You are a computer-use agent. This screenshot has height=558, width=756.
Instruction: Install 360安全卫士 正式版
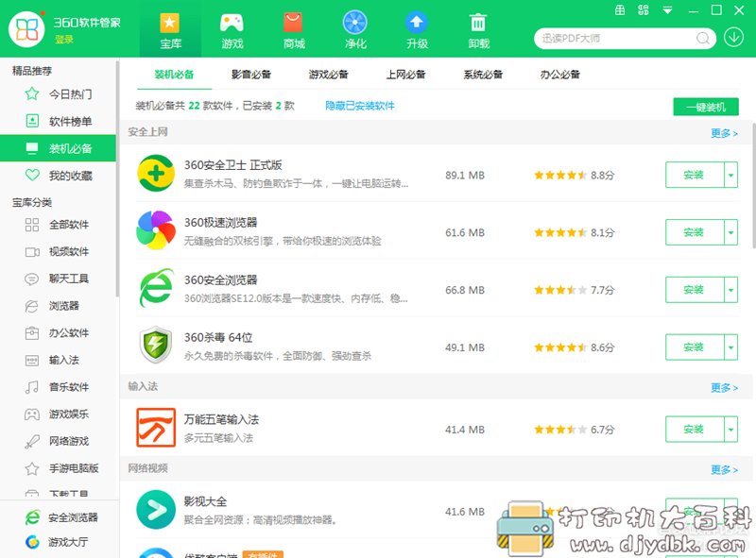pyautogui.click(x=695, y=175)
